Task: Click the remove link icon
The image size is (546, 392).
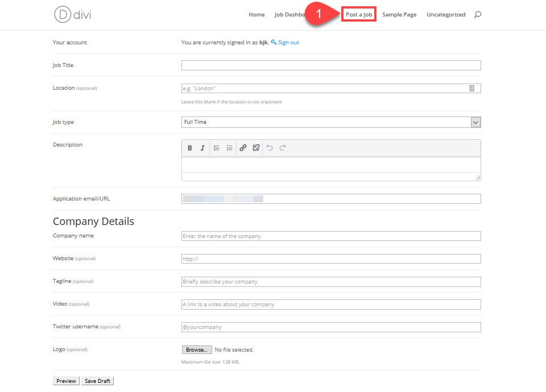Action: click(255, 148)
